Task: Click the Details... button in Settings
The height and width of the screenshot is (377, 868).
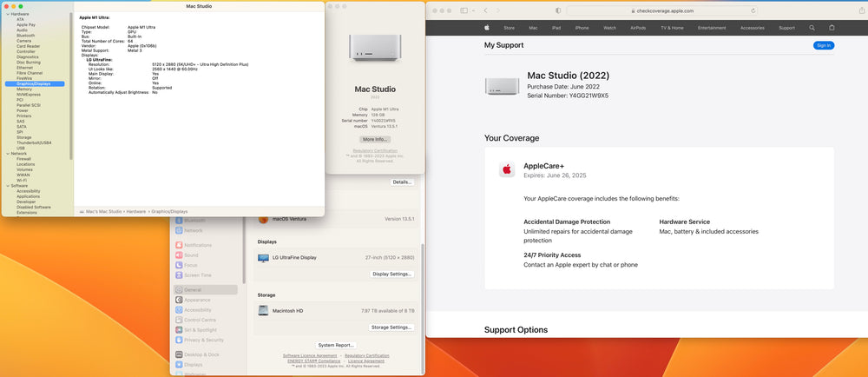Action: pos(402,182)
